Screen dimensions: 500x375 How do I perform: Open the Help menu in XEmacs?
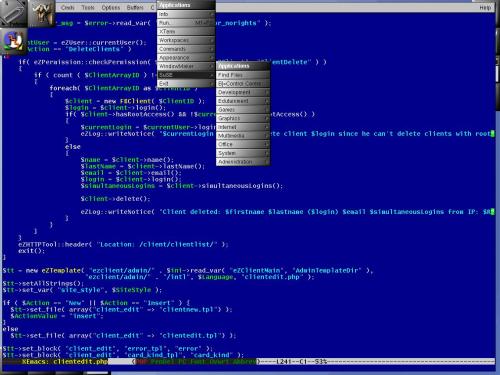coord(485,7)
